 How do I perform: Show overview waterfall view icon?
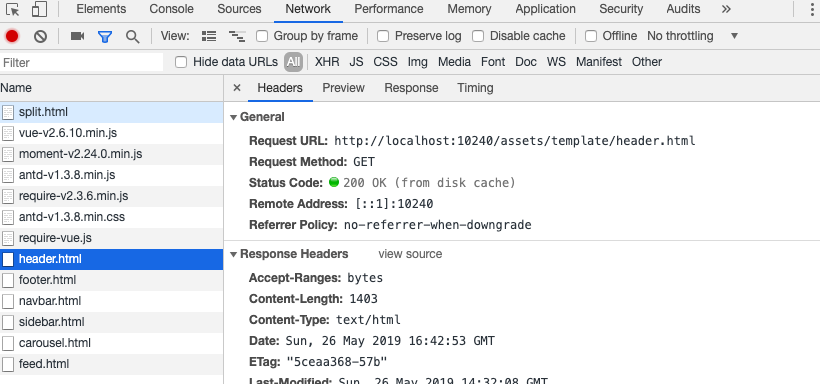pos(237,36)
